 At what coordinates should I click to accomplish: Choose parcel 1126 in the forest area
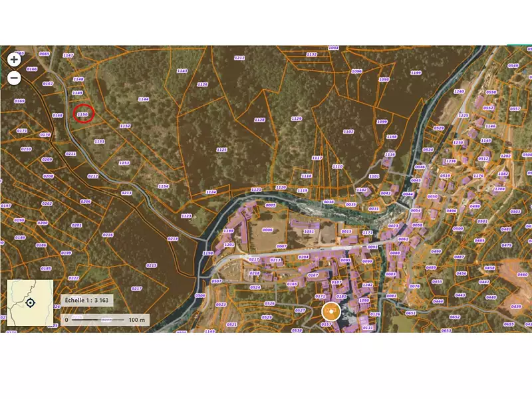203,84
